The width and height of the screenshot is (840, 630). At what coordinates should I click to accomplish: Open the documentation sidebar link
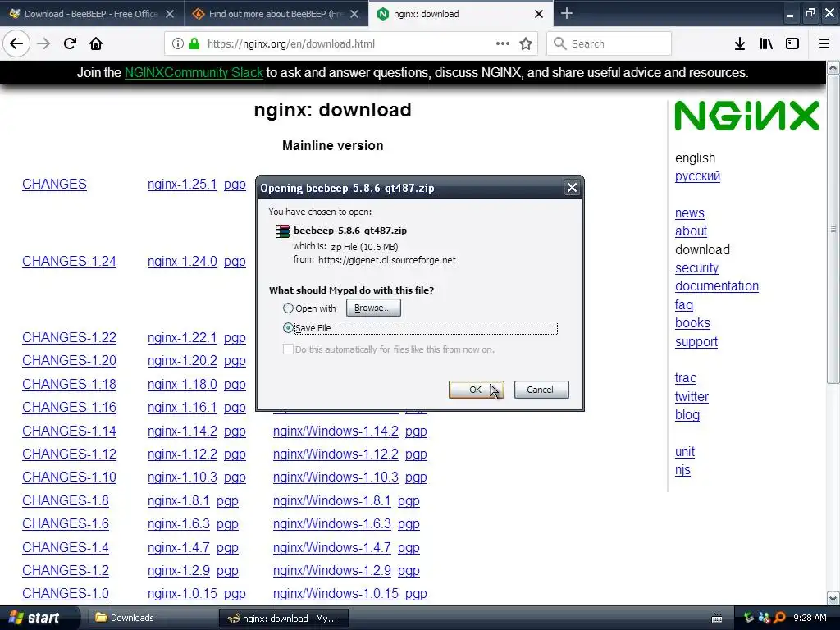[x=717, y=285]
